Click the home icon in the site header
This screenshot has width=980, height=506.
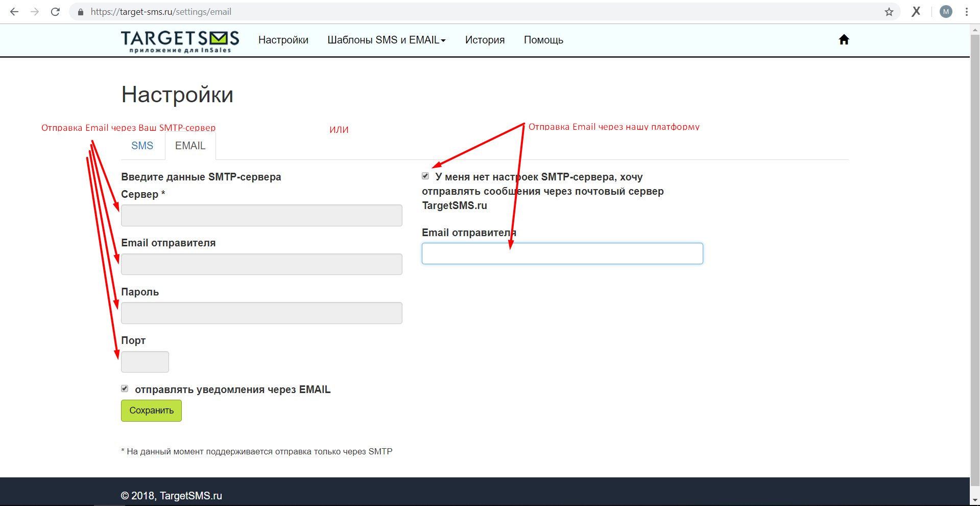click(844, 40)
